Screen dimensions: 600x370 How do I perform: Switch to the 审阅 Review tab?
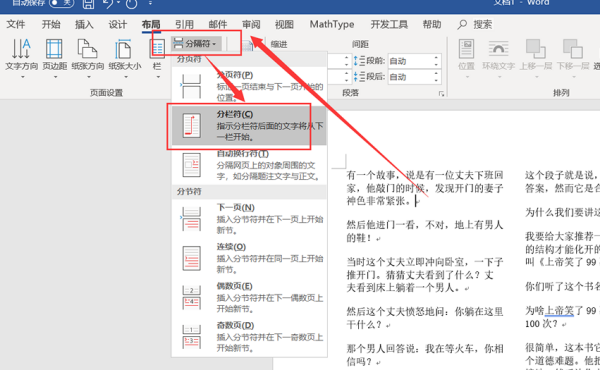(x=251, y=24)
